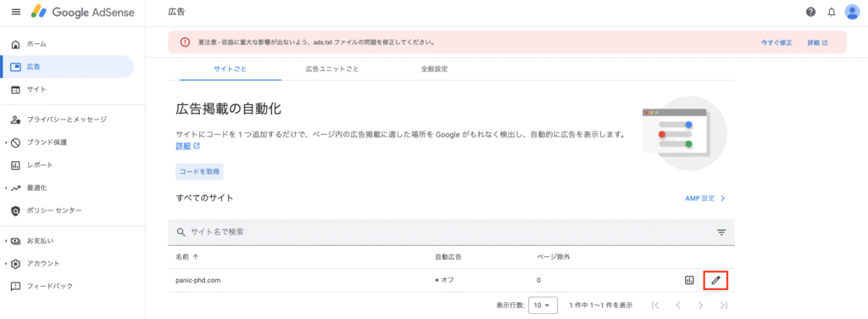Image resolution: width=868 pixels, height=319 pixels.
Task: Click the サイト名で検索 search field
Action: [451, 232]
